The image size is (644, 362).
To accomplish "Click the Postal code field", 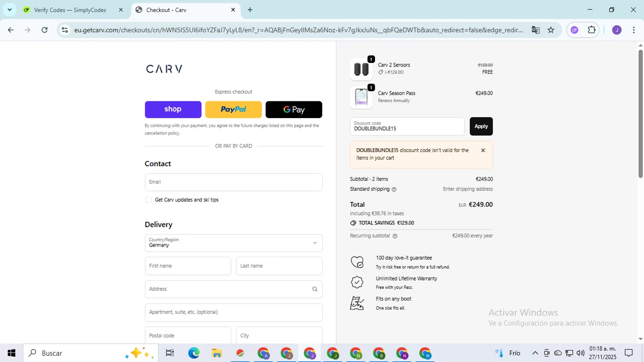I will tap(188, 335).
